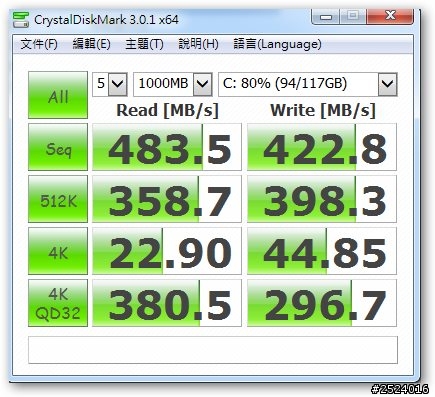Click the empty comment field at bottom
Image resolution: width=435 pixels, height=397 pixels.
pos(213,350)
